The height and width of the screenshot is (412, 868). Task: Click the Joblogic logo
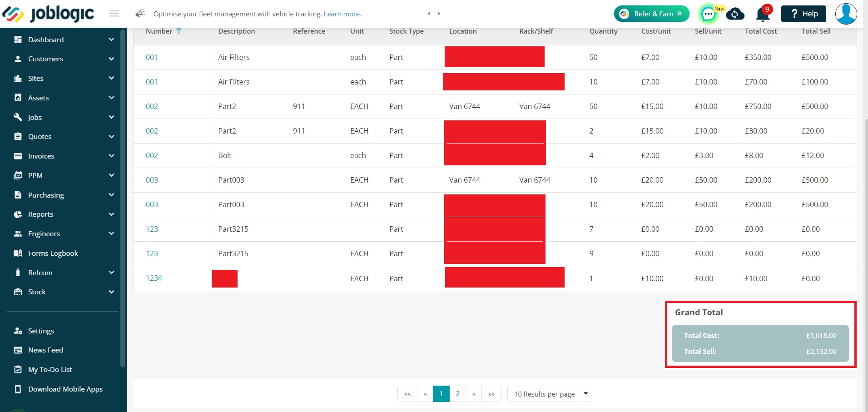48,14
